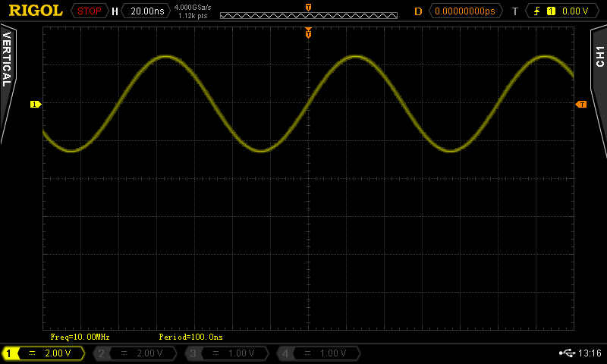Image resolution: width=607 pixels, height=364 pixels.
Task: Click the Period=100.0ns measurement
Action: 191,337
